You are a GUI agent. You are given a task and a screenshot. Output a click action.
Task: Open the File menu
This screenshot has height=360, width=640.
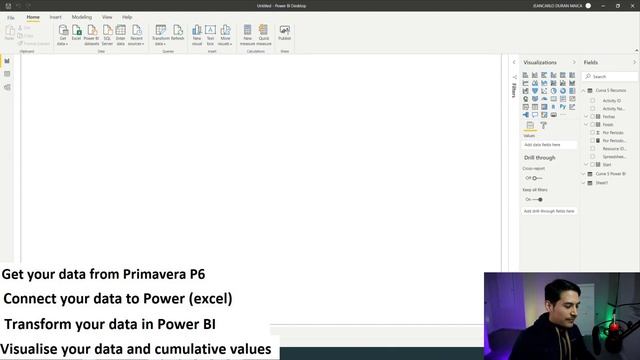(x=11, y=18)
